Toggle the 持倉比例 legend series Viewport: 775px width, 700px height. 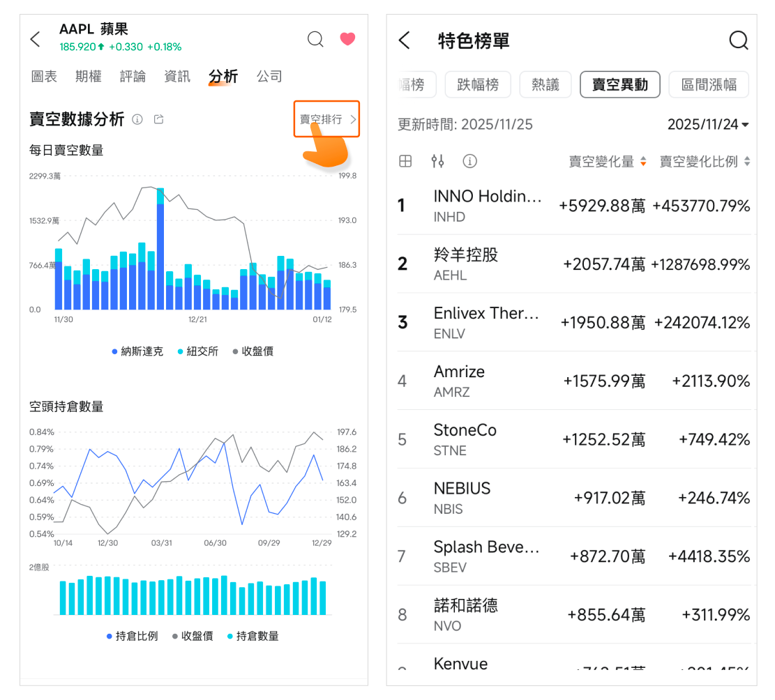point(131,636)
